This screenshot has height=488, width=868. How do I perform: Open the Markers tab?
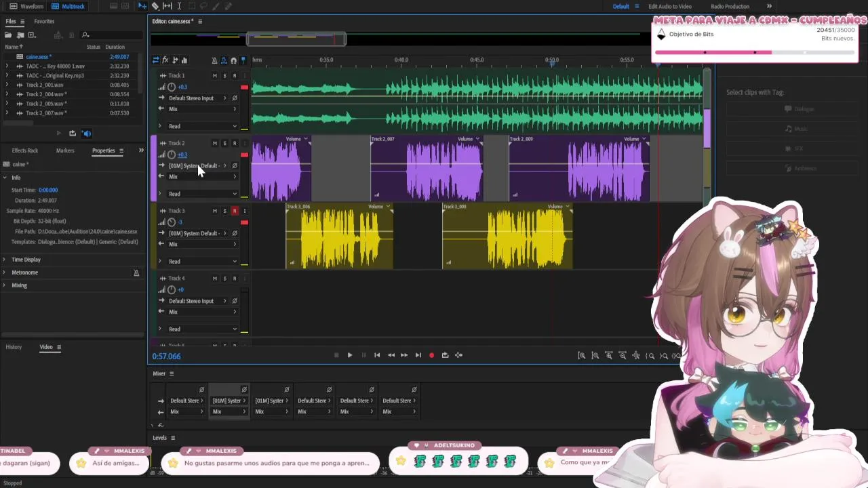[65, 150]
